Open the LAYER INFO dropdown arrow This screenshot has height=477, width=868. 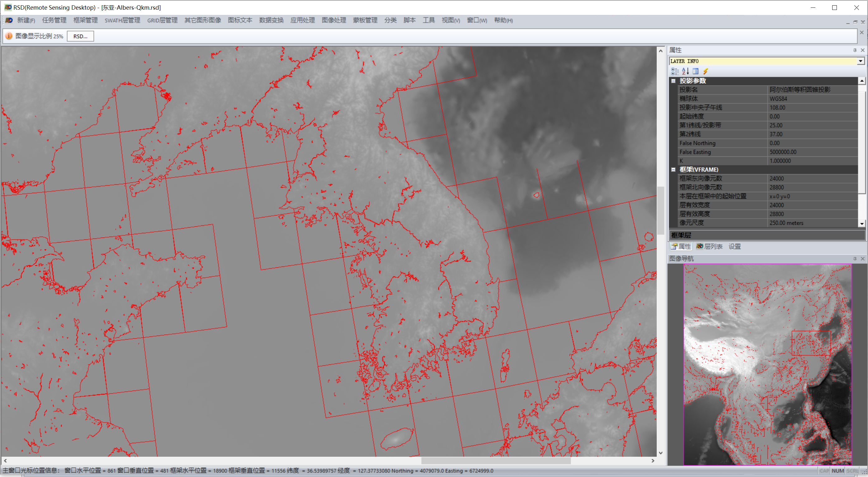861,61
